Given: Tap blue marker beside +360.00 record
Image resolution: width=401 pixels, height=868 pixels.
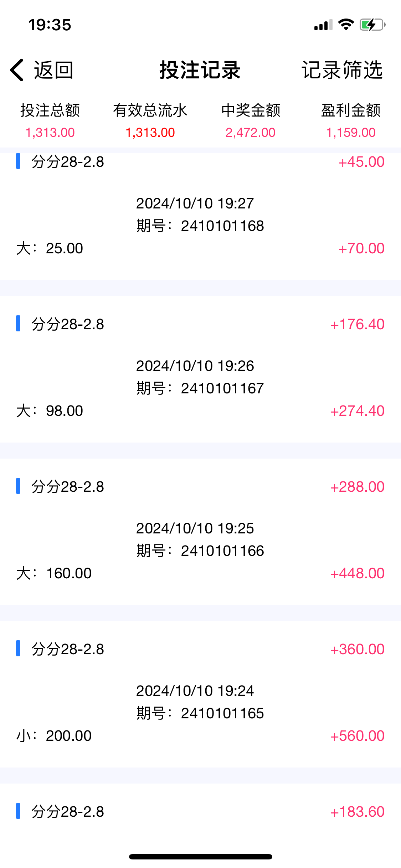Looking at the screenshot, I should click(18, 649).
